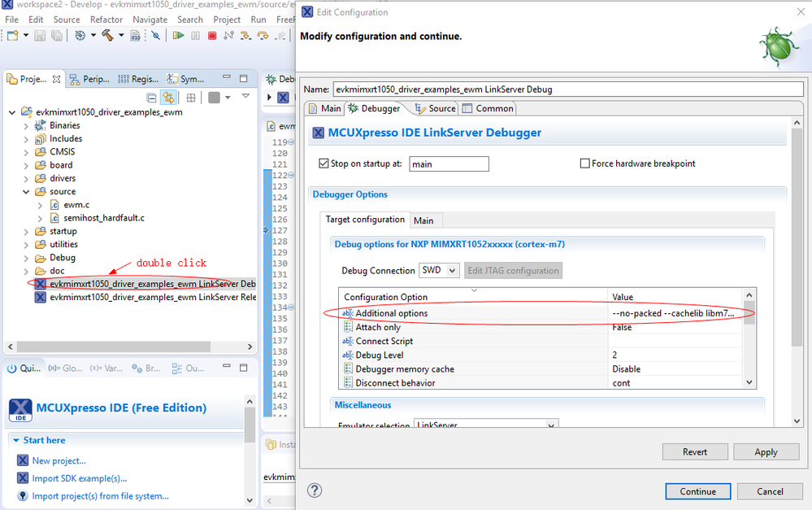Open the Debug Connection SWD dropdown
The height and width of the screenshot is (510, 812).
pyautogui.click(x=439, y=271)
